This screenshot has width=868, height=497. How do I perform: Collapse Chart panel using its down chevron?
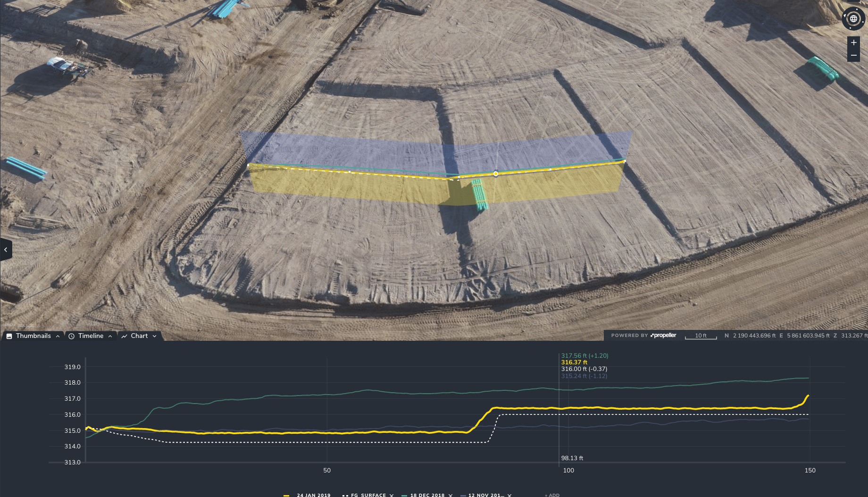pos(154,337)
